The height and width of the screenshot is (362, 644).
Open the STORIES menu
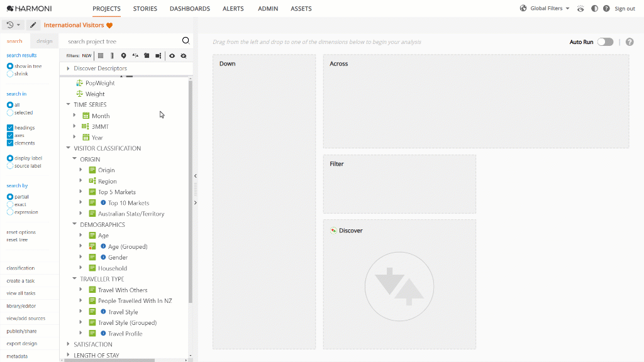145,9
